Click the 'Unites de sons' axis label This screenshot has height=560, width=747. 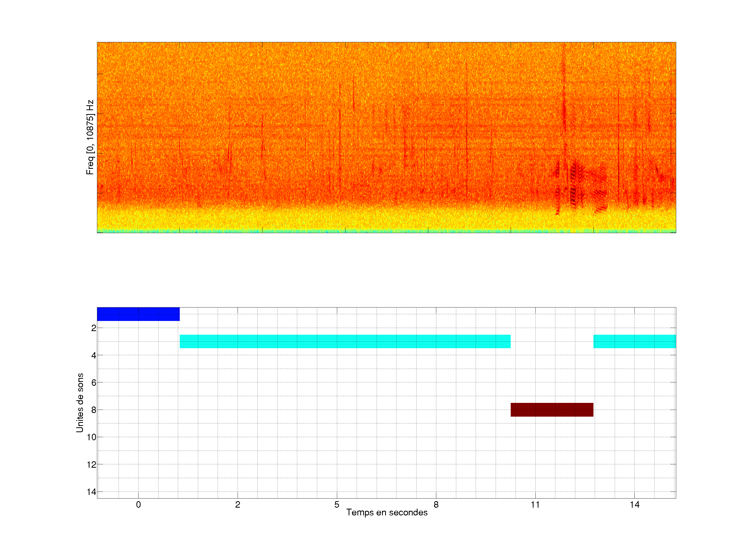click(80, 403)
